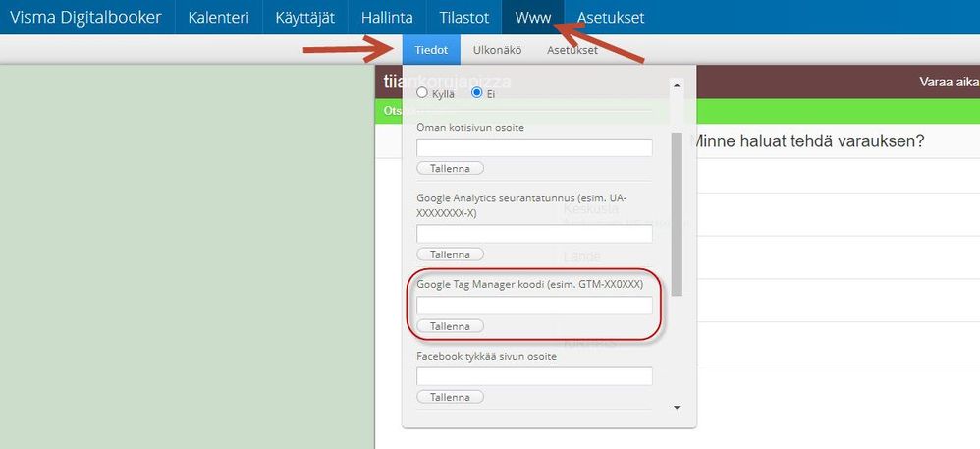Viewport: 980px width, 449px height.
Task: Switch to the Asetukset sub-tab
Action: coord(572,50)
